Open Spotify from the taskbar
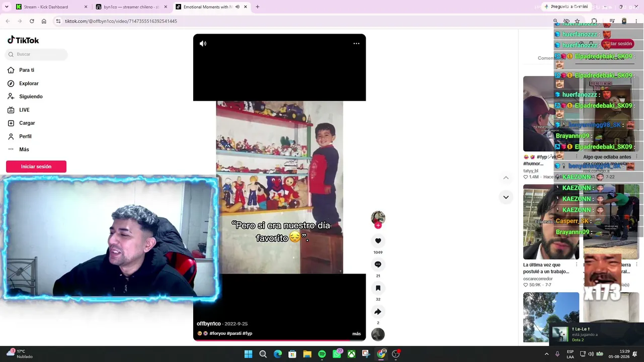Viewport: 644px width, 362px height. click(322, 354)
